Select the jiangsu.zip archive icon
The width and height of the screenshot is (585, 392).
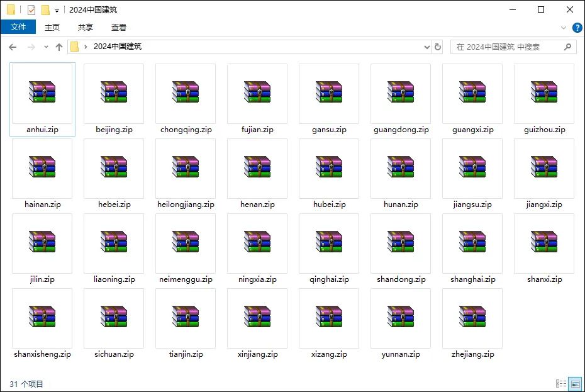472,167
